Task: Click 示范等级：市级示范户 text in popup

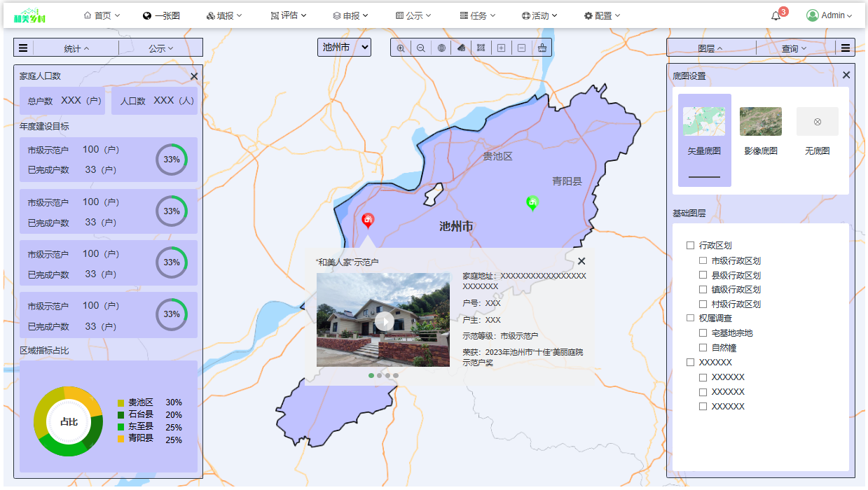Action: [500, 336]
